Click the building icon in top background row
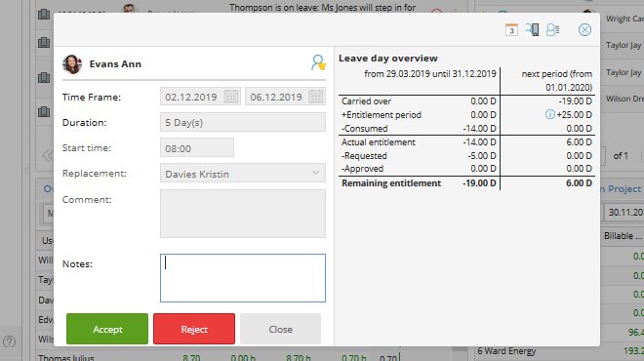 point(44,15)
